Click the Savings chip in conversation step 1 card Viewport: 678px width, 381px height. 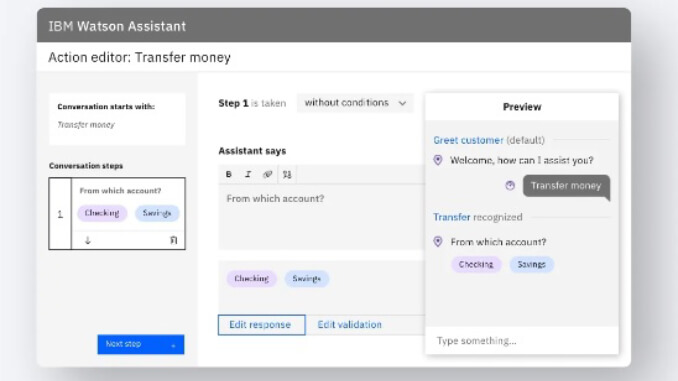click(x=157, y=213)
